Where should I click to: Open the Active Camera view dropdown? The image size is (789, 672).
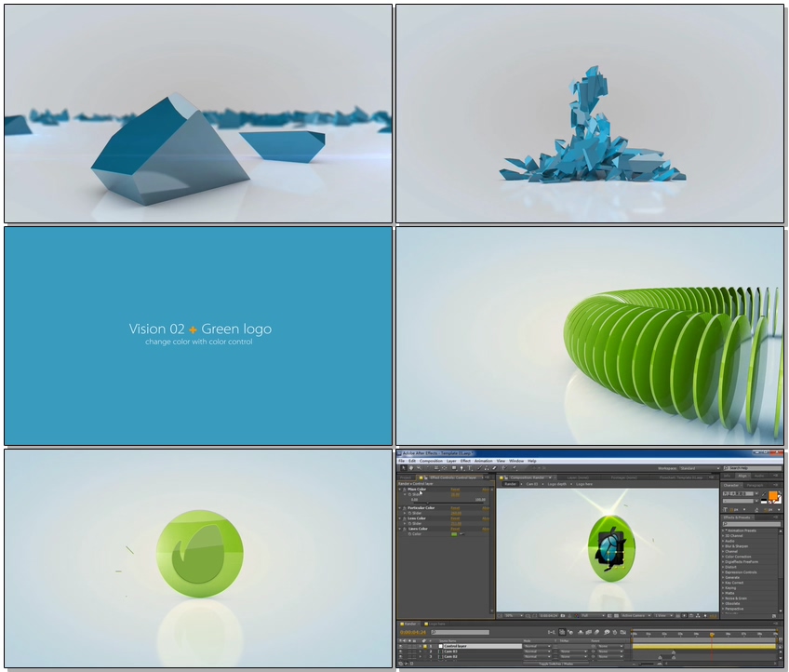[633, 615]
